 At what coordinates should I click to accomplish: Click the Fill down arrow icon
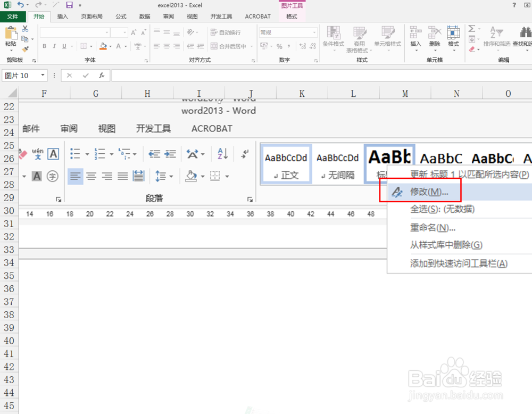(x=472, y=39)
